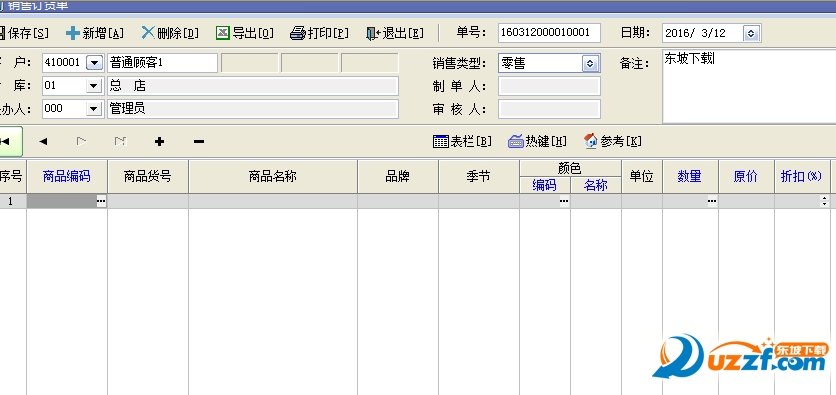Select the 折扣(%) column header

pos(802,176)
